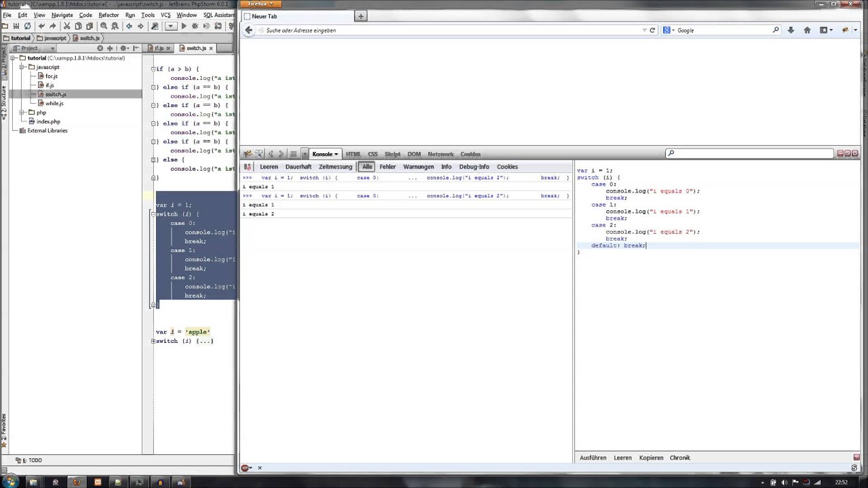Click Copy icon in PhpStorm toolbar

point(78,26)
